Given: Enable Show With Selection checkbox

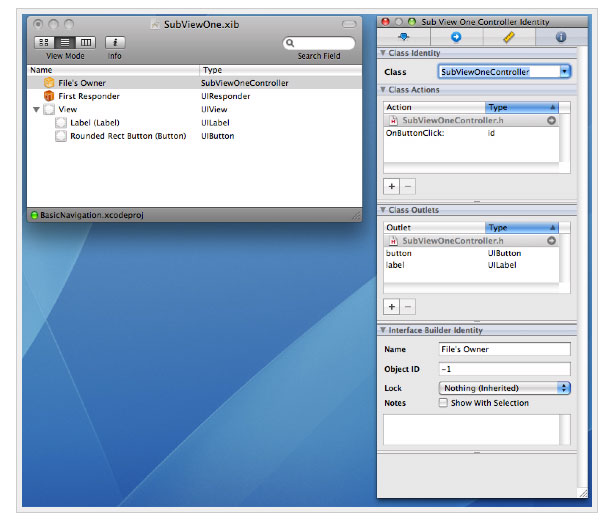Looking at the screenshot, I should pyautogui.click(x=443, y=403).
